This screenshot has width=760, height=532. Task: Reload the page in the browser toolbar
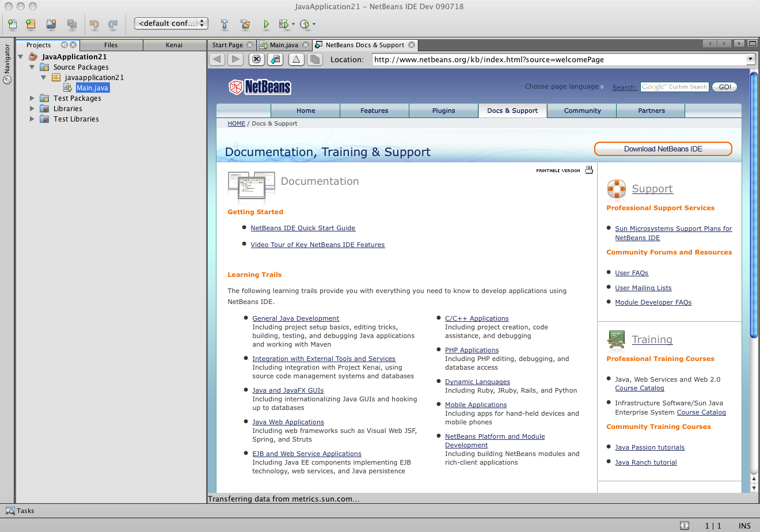coord(275,59)
